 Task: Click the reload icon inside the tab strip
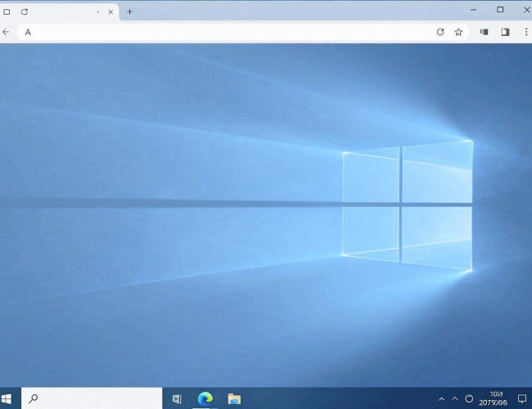25,12
